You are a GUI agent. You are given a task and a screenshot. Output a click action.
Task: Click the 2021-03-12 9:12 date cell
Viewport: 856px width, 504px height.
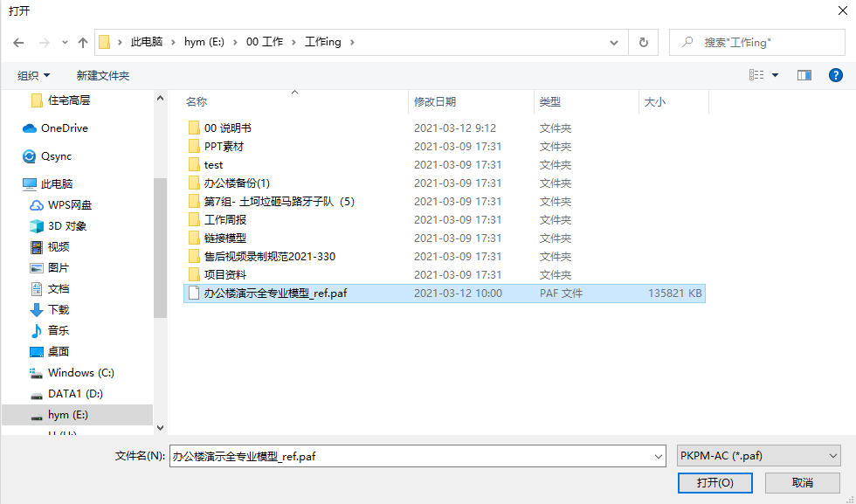[x=455, y=128]
